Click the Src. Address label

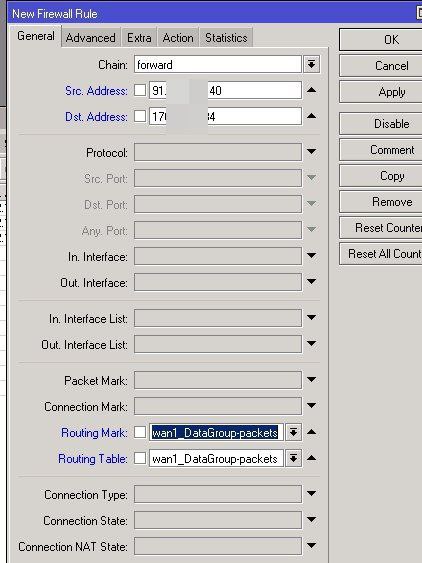96,91
